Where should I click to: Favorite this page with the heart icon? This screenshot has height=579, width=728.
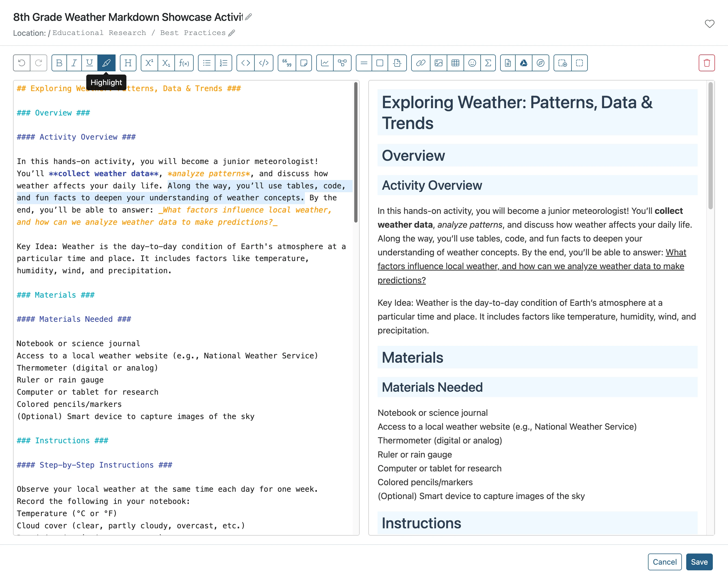coord(710,24)
